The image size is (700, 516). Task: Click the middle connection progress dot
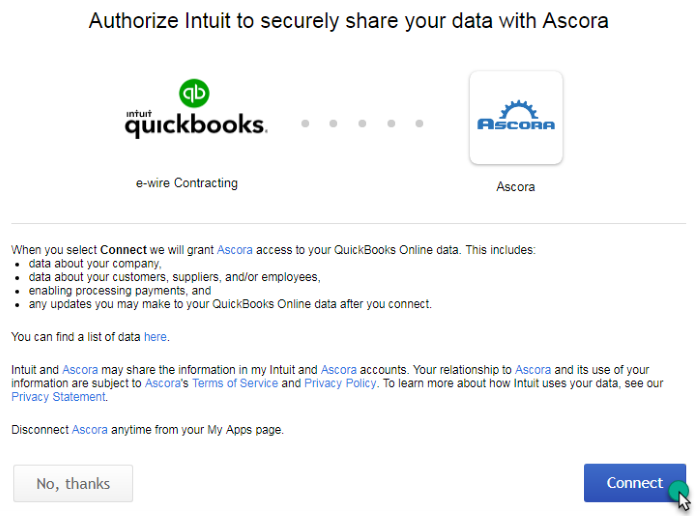(362, 124)
